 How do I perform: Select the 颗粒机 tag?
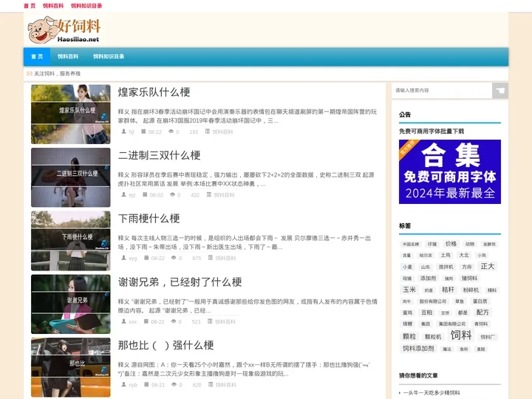tap(433, 337)
